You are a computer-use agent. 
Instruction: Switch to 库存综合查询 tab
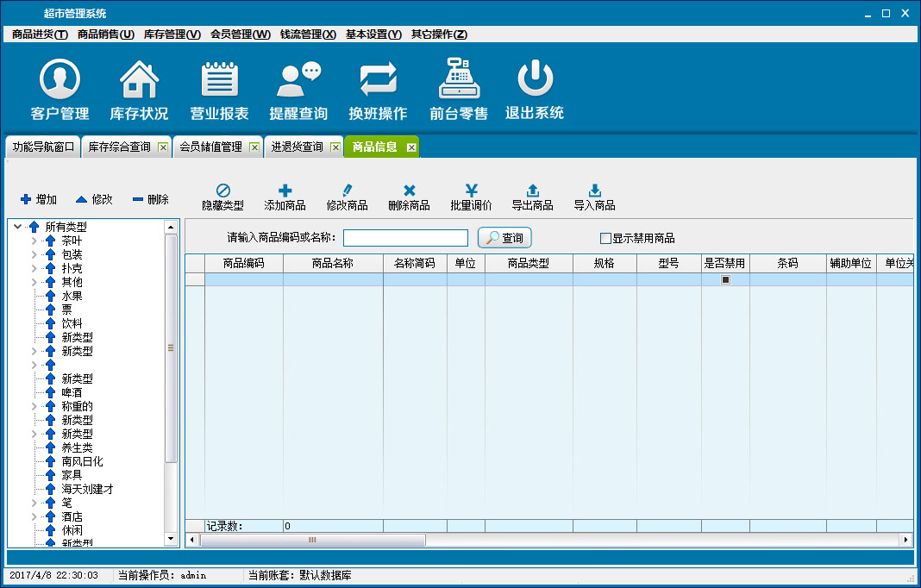(x=119, y=147)
